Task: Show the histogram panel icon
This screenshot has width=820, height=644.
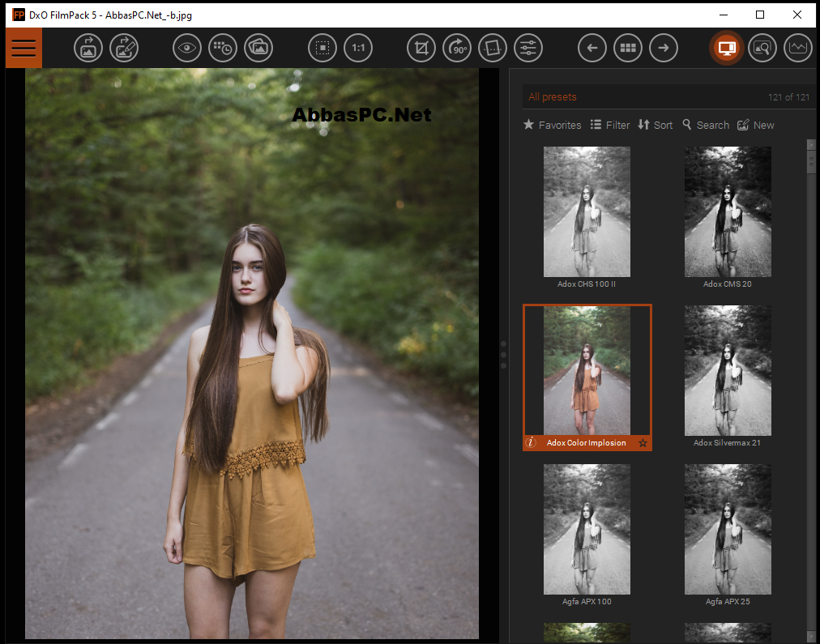Action: coord(798,48)
